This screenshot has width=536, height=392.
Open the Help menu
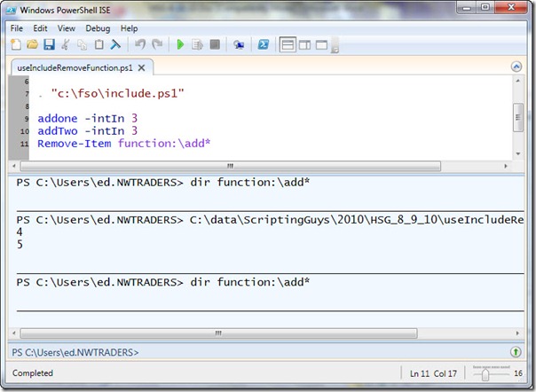129,28
